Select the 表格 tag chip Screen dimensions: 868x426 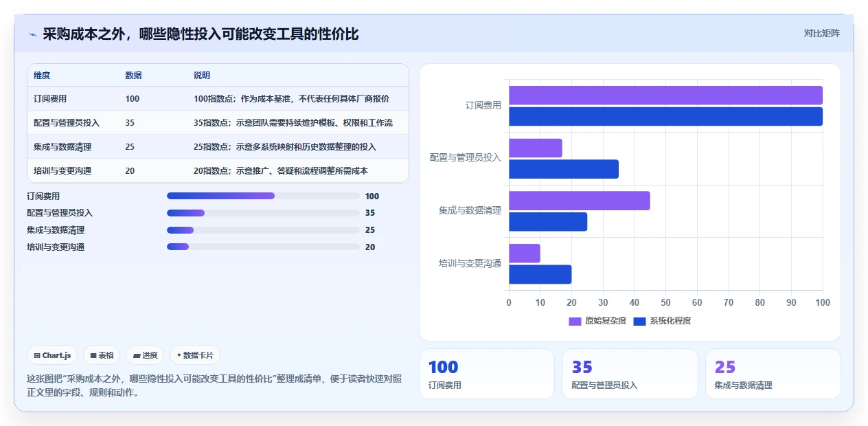coord(102,355)
